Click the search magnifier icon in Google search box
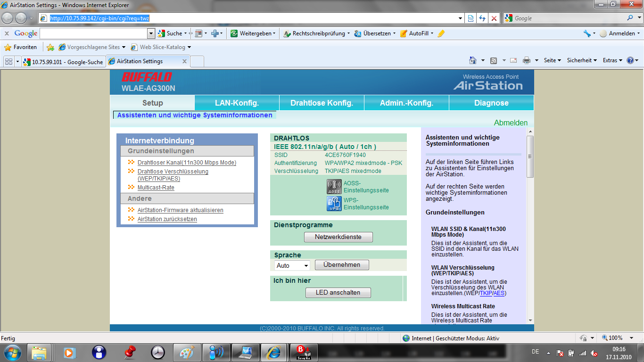 [631, 18]
